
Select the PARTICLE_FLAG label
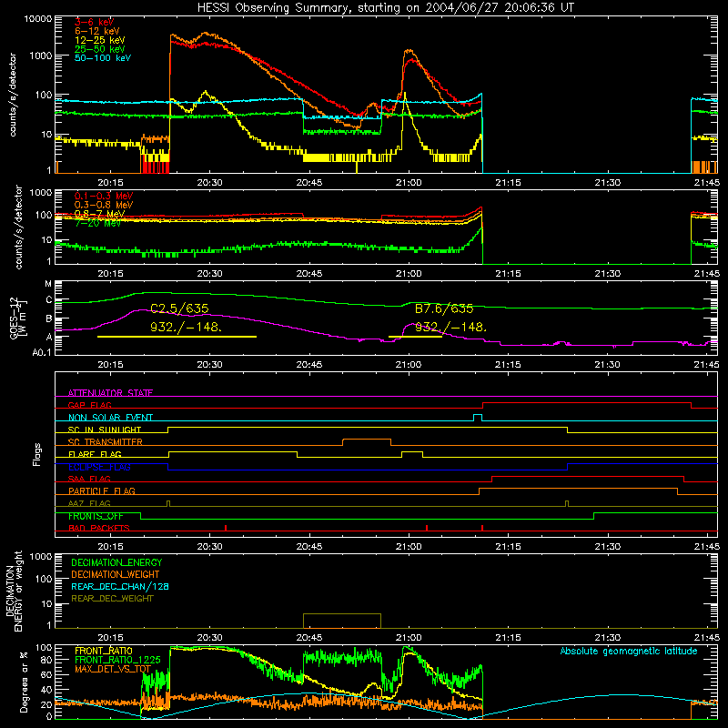(102, 491)
